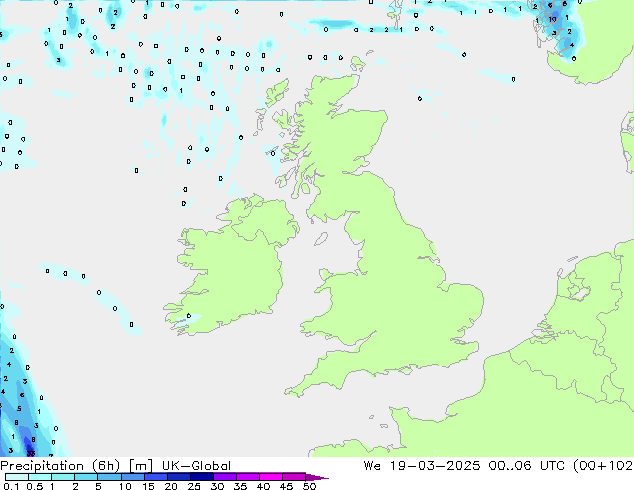Click the '(00+102' forecast offset text
Screen dimensions: 634x490
[603, 466]
